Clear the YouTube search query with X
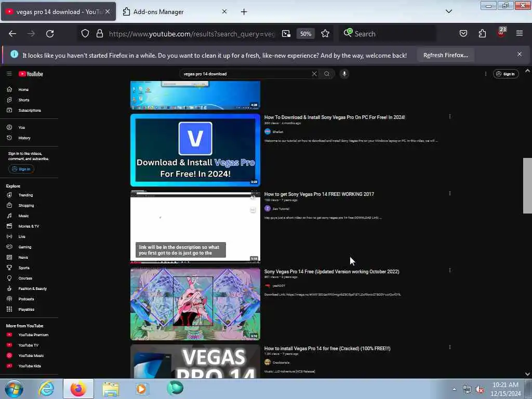This screenshot has width=532, height=399. click(x=314, y=74)
